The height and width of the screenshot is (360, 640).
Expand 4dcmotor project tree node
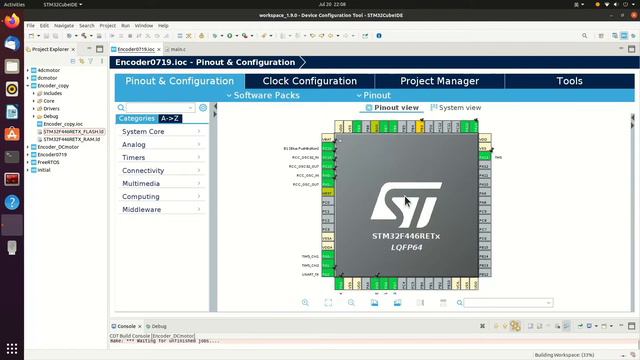28,70
